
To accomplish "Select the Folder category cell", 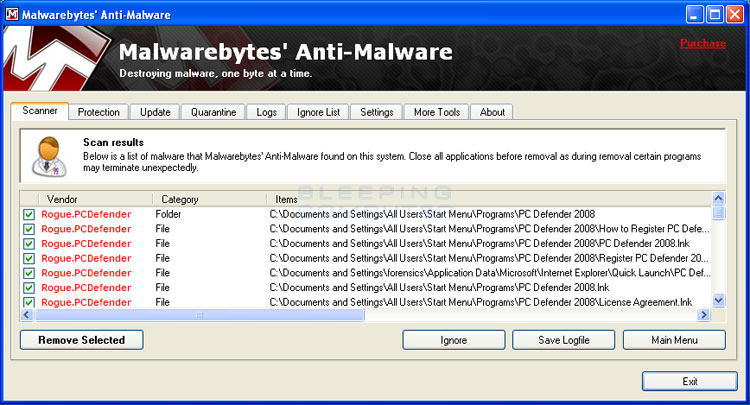I will [168, 214].
